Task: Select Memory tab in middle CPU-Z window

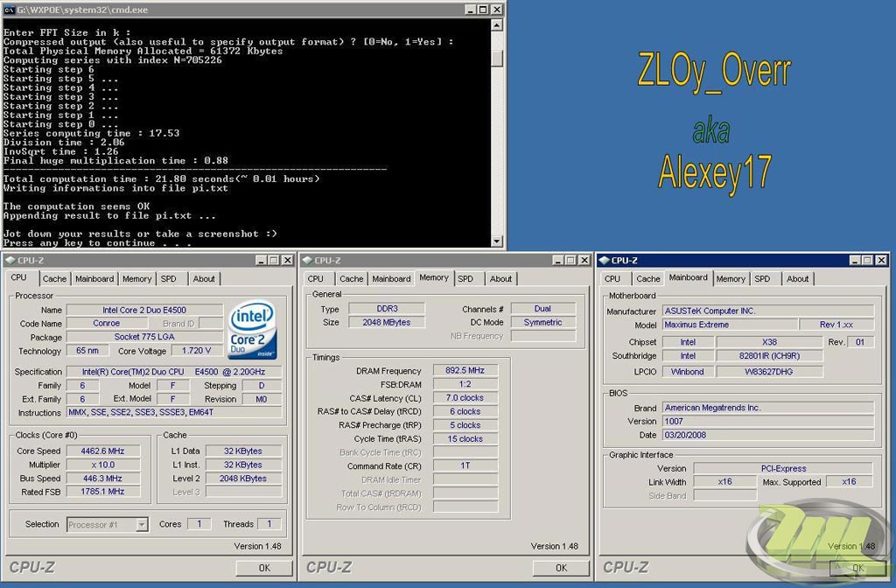Action: point(434,277)
